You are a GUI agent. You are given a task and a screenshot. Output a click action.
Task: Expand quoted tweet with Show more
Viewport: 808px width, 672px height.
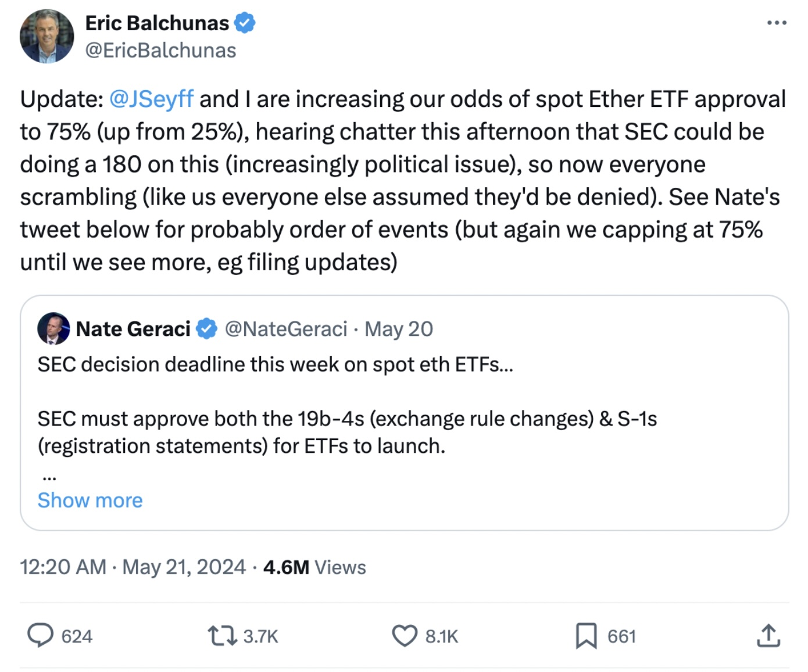click(90, 501)
